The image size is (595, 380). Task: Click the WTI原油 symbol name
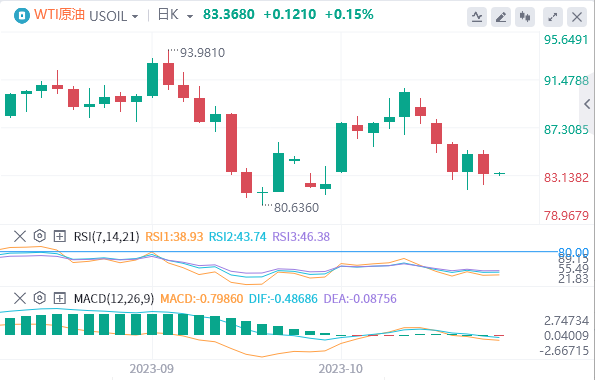(59, 14)
